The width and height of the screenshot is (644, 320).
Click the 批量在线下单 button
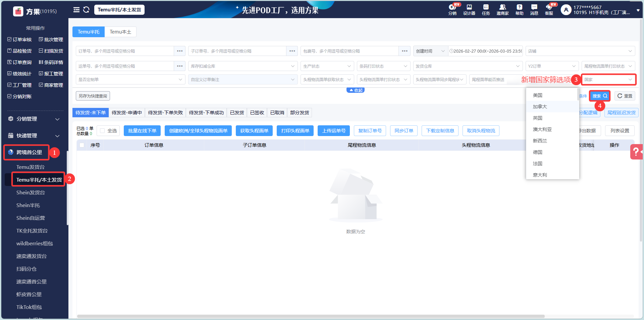coord(142,131)
